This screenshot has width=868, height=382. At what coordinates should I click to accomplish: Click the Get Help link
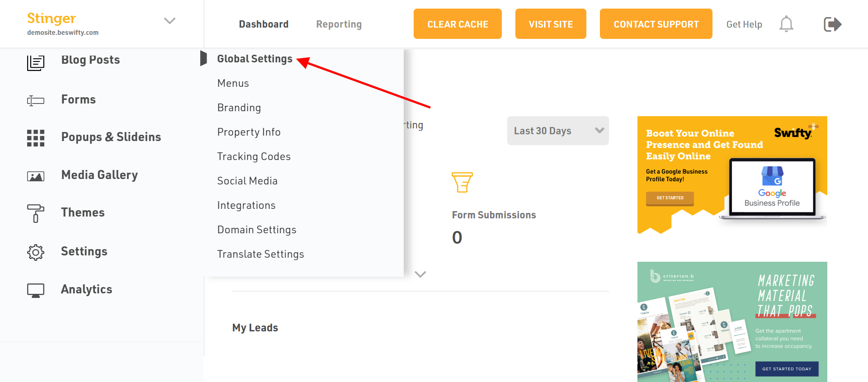(x=744, y=24)
